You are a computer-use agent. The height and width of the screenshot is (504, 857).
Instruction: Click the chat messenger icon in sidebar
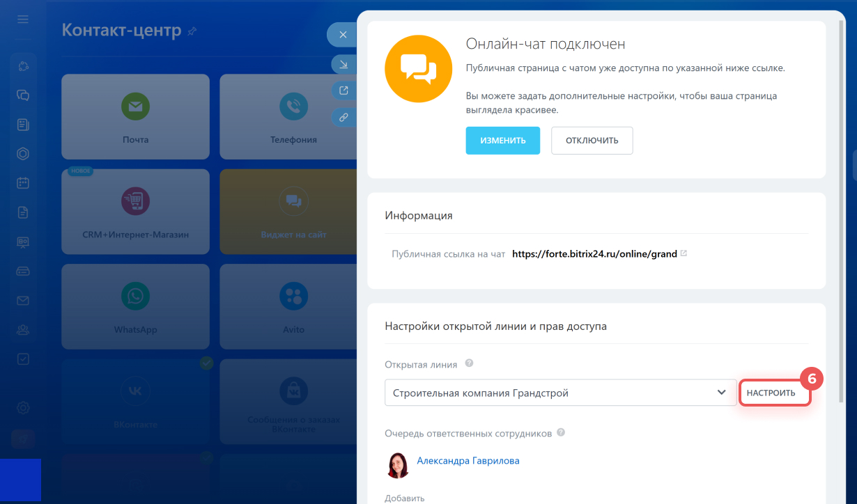pos(23,95)
